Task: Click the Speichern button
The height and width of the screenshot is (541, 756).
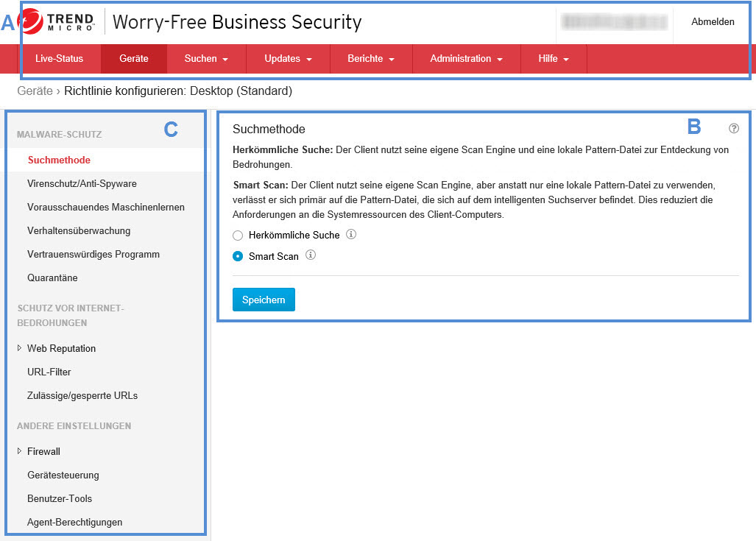Action: point(264,300)
